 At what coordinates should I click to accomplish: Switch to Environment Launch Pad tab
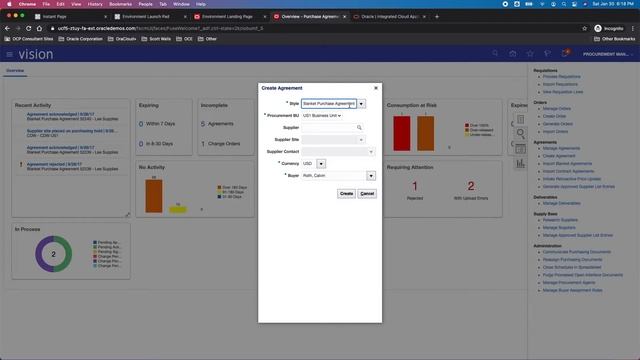pyautogui.click(x=150, y=16)
